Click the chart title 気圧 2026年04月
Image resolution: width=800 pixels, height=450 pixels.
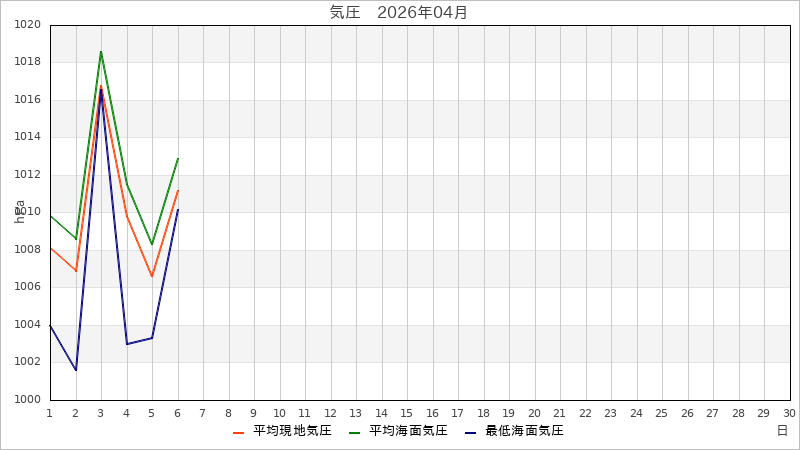pyautogui.click(x=399, y=12)
